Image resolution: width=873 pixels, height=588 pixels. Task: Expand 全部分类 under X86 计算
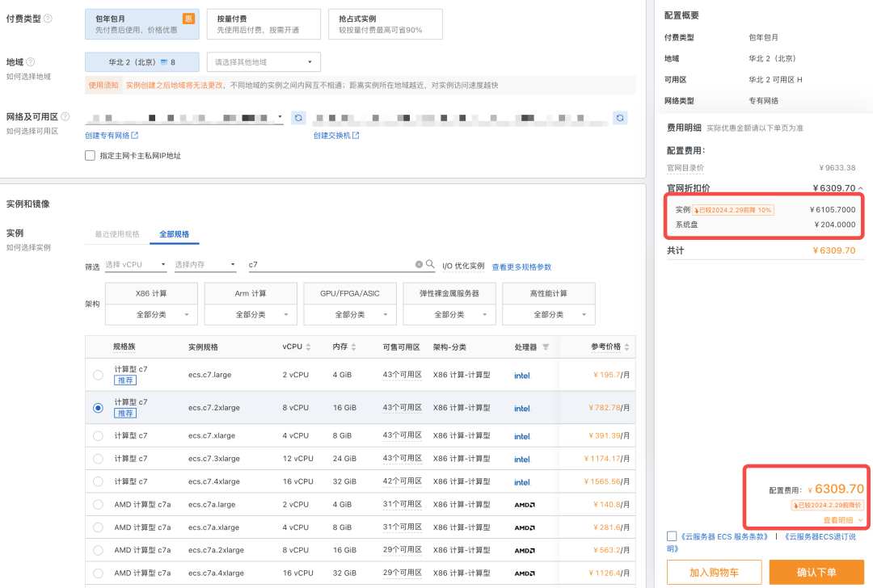point(151,314)
